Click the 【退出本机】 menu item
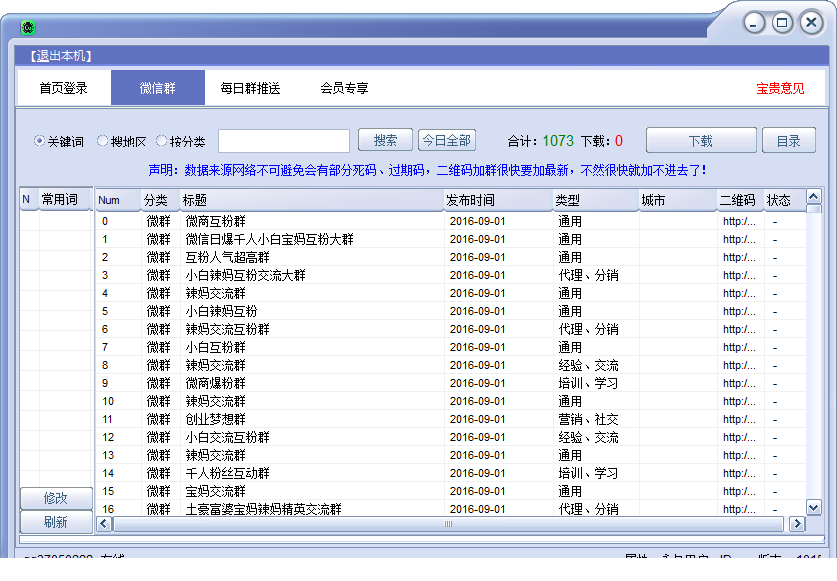This screenshot has height=581, width=837. coord(60,56)
